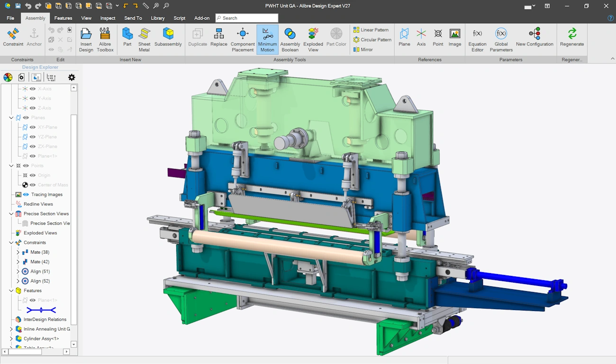Click the Regenerate button

click(572, 37)
